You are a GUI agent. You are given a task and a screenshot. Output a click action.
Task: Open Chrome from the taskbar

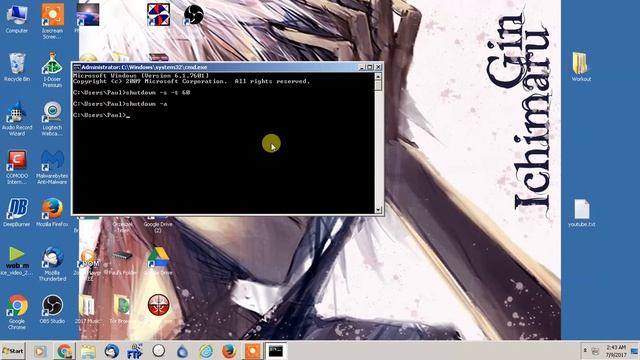[x=64, y=351]
